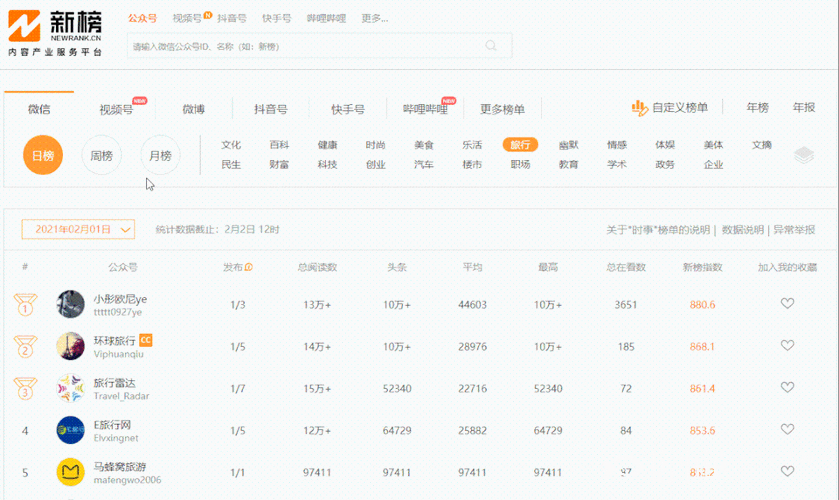Favorite 马蜂窝旅游 with heart icon
Screen dimensions: 839x500
coord(787,471)
